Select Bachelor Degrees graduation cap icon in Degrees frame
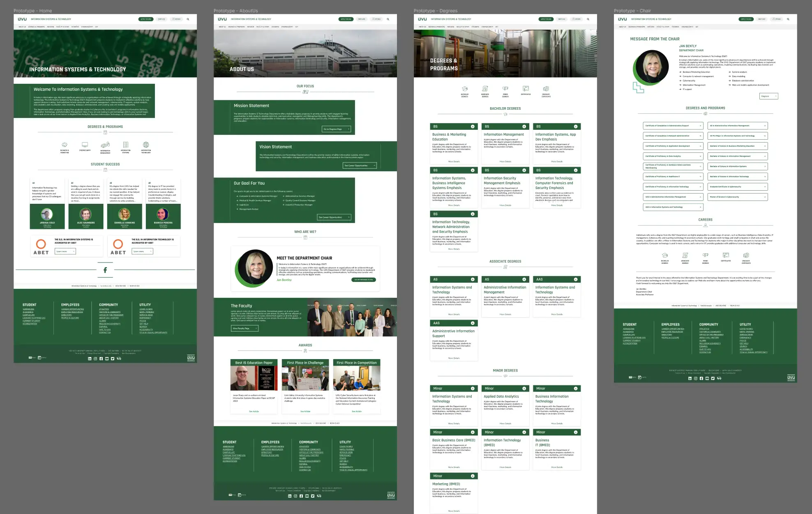Viewport: 812px width, 514px height. (465, 89)
